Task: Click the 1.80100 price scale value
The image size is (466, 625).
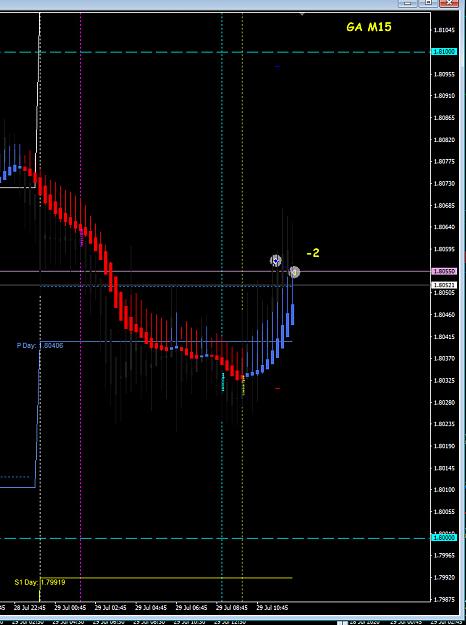Action: [x=444, y=490]
